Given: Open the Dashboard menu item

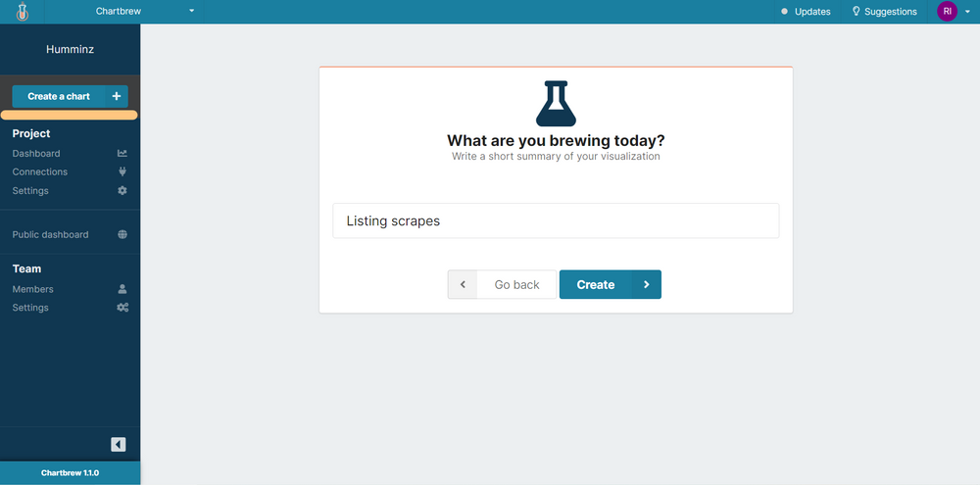Looking at the screenshot, I should pos(36,154).
